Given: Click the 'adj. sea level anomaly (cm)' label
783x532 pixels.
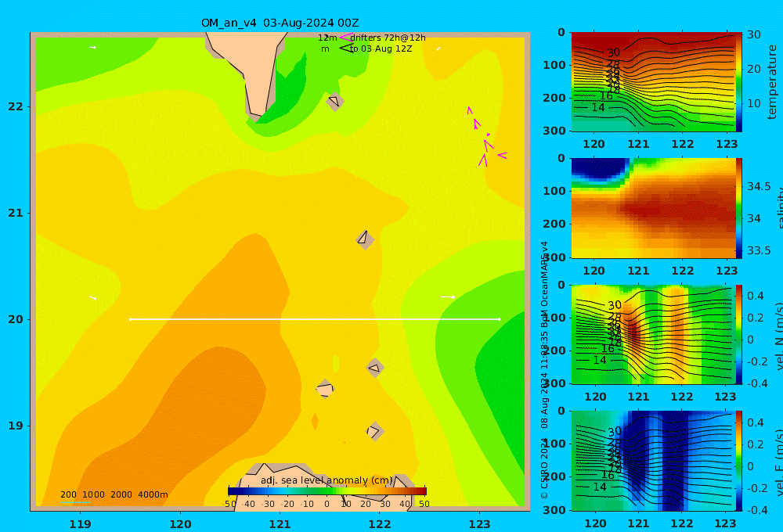Looking at the screenshot, I should pos(327,480).
